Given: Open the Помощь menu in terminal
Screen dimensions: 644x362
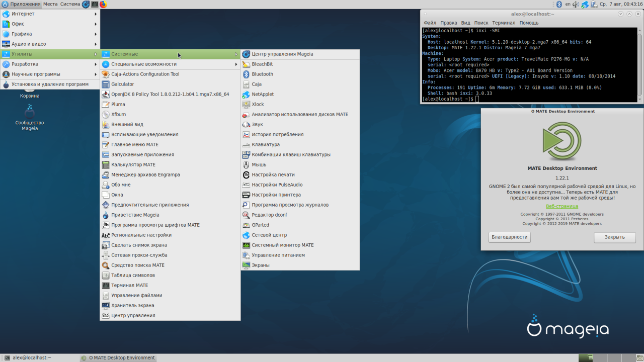Looking at the screenshot, I should coord(529,23).
